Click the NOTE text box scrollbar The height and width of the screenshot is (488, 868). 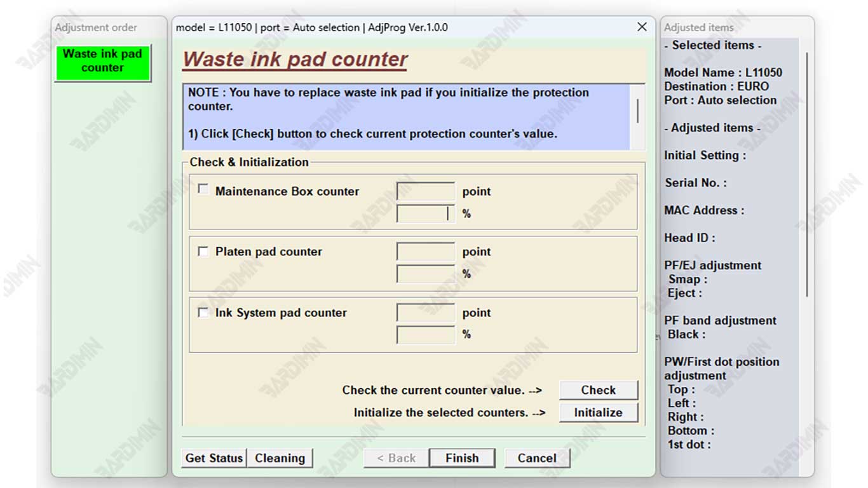[637, 111]
